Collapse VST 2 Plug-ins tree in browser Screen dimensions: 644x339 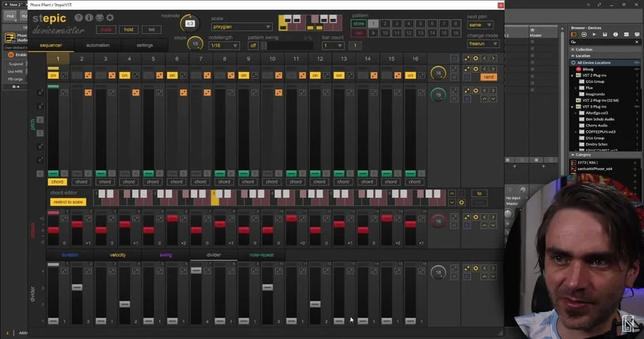tap(573, 76)
